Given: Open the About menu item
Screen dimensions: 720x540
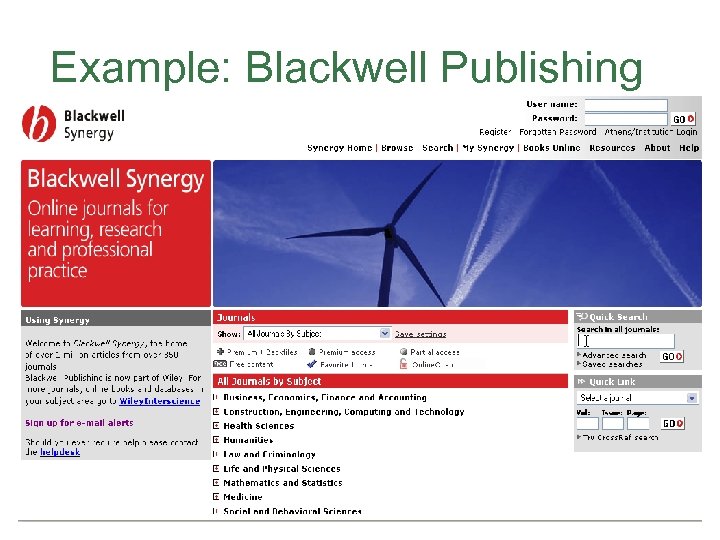Looking at the screenshot, I should tap(657, 148).
